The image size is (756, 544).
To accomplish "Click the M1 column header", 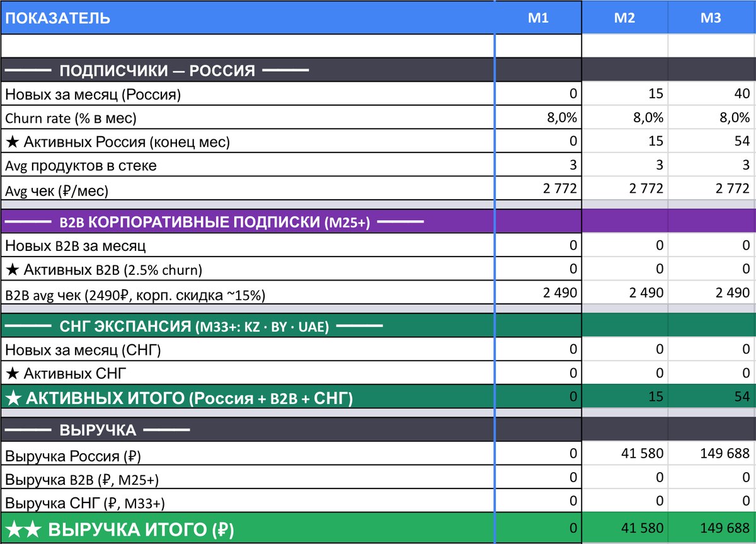I will coord(538,18).
